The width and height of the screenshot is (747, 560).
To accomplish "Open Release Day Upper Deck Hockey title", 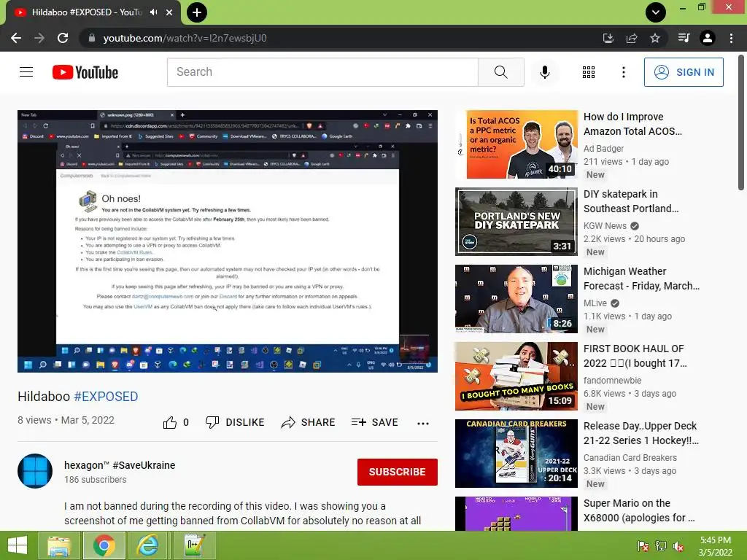I will coord(641,433).
